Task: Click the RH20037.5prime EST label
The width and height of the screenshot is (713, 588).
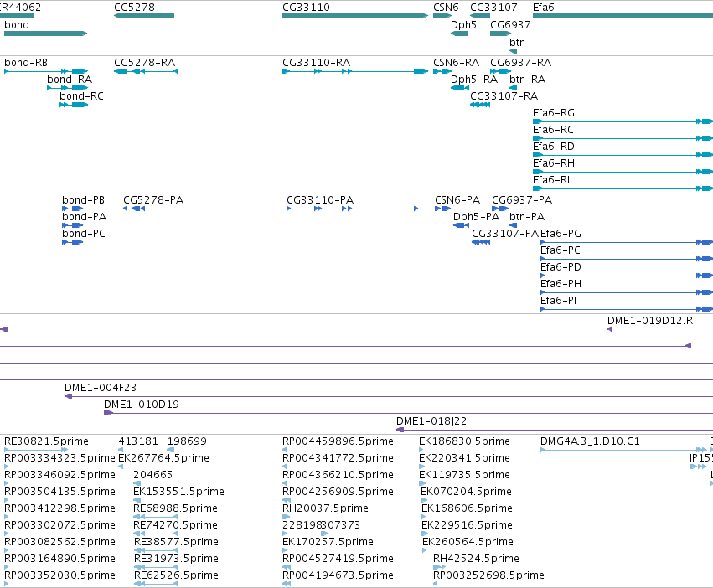Action: (x=326, y=508)
